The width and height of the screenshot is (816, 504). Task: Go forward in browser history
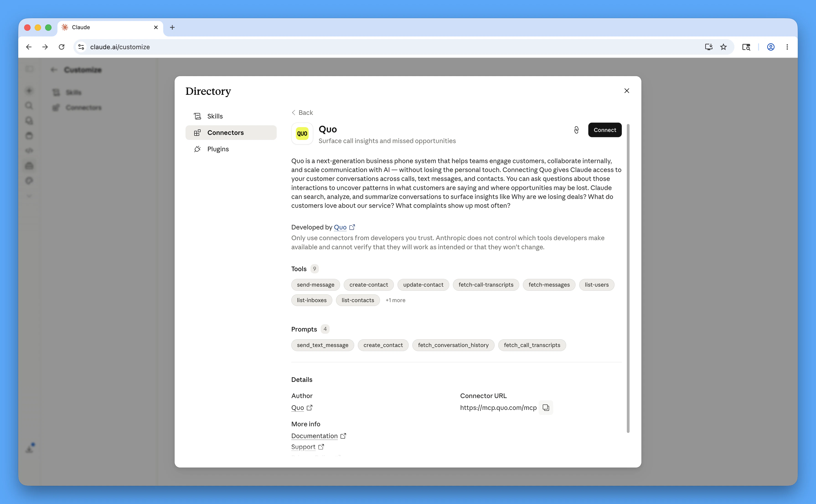[45, 47]
